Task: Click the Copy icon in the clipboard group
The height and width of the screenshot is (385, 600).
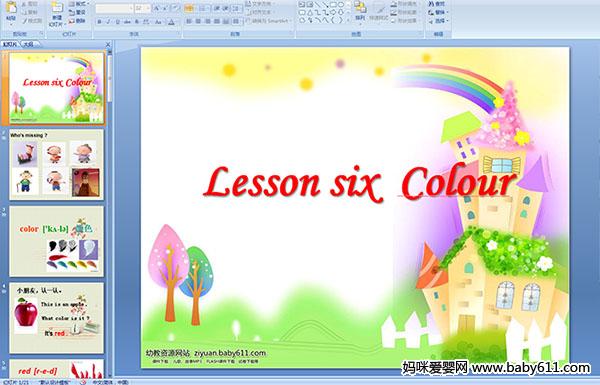Action: click(x=24, y=12)
